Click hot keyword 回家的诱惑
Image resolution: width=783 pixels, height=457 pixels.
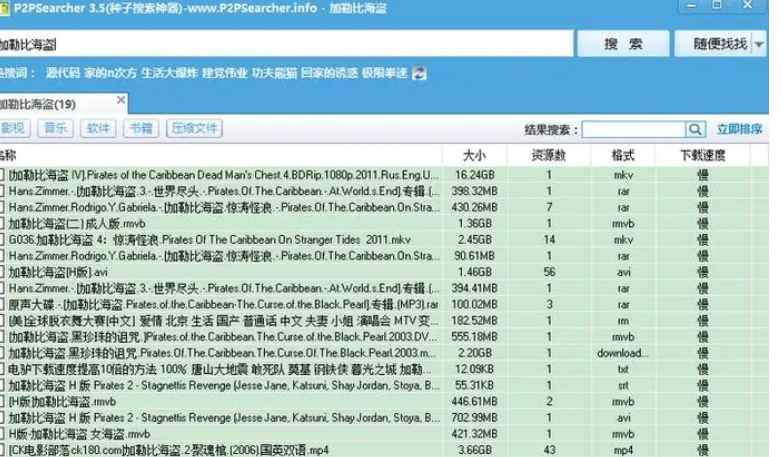(330, 73)
